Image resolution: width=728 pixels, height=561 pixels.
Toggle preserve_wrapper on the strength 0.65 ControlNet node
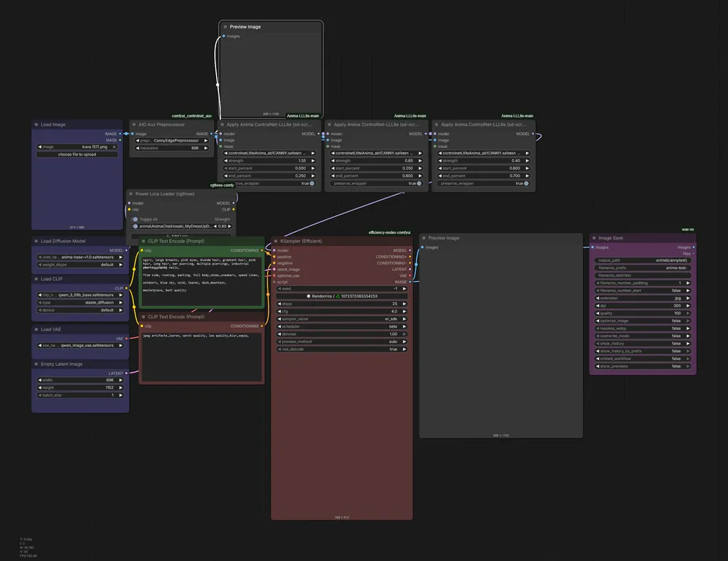pyautogui.click(x=376, y=183)
